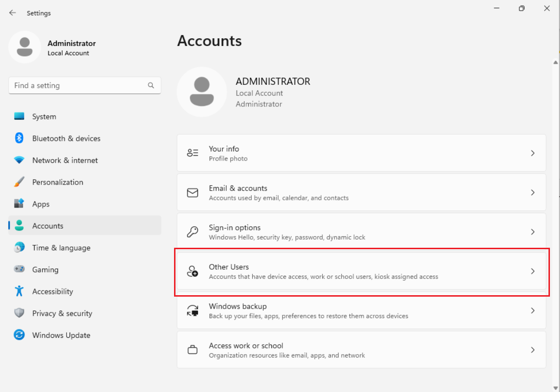Viewport: 560px width, 392px height.
Task: Click 'Accounts that have device access' description
Action: coord(323,277)
